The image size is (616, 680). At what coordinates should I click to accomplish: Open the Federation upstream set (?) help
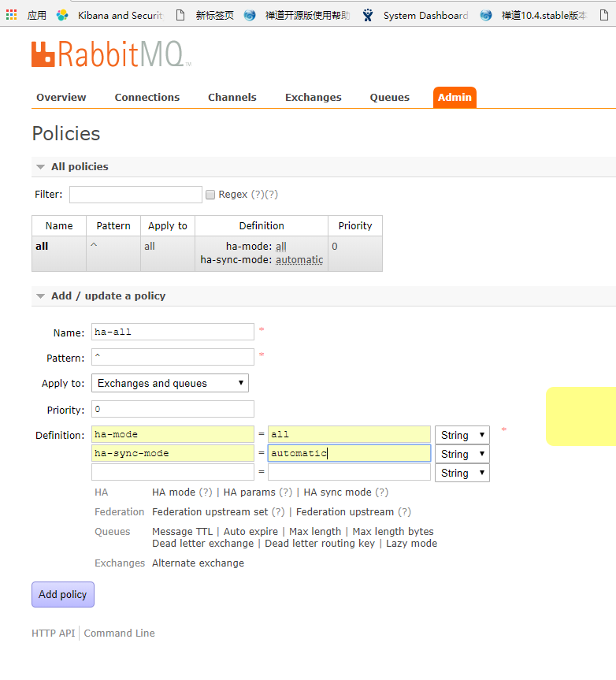(x=278, y=511)
